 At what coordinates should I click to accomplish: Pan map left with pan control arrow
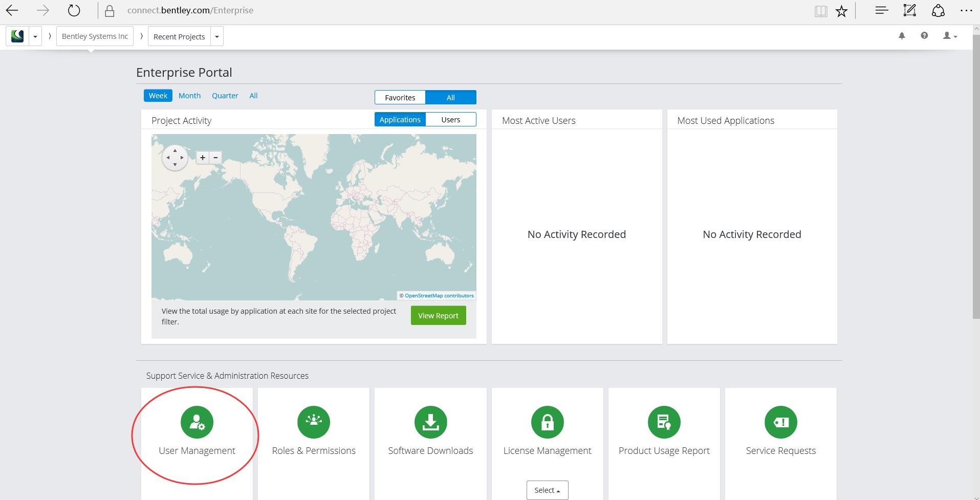tap(168, 158)
